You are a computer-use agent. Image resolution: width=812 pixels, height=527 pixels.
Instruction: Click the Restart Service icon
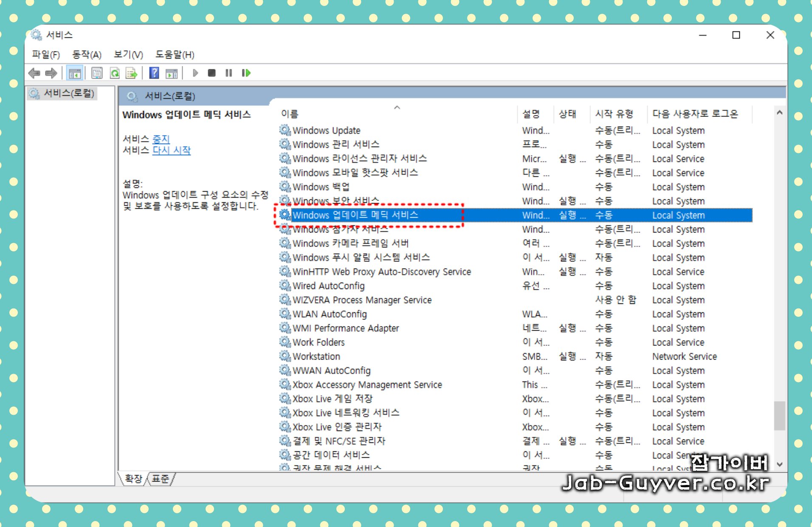click(x=246, y=73)
